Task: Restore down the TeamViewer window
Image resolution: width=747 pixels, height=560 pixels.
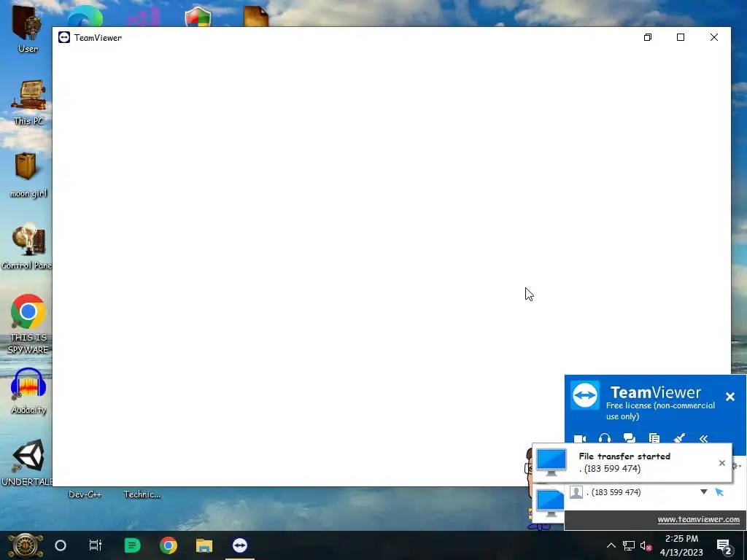Action: click(x=648, y=37)
